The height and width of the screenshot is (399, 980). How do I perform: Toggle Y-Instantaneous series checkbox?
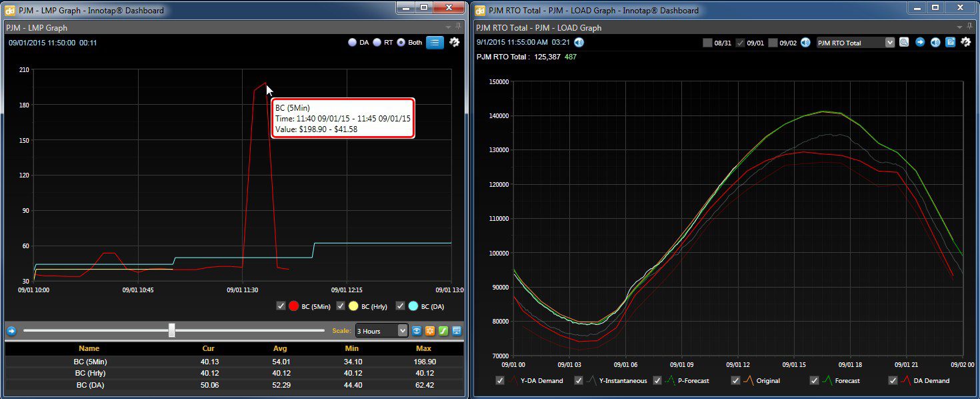(x=579, y=380)
